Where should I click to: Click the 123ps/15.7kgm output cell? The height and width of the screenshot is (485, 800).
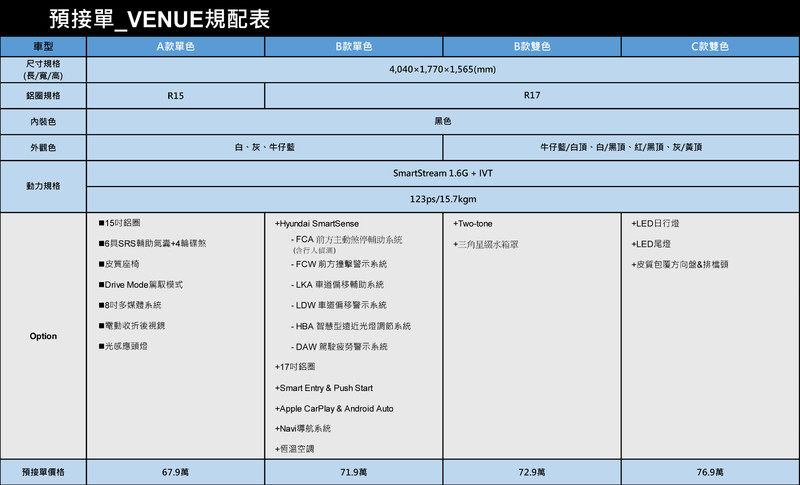click(x=443, y=199)
